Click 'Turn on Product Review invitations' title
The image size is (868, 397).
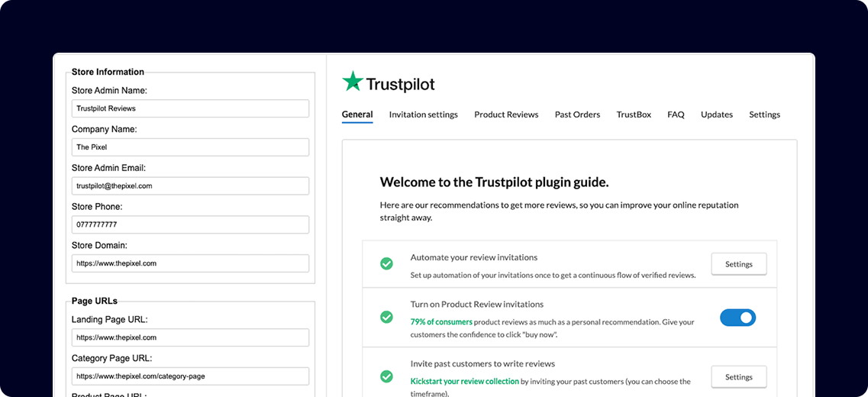coord(476,304)
